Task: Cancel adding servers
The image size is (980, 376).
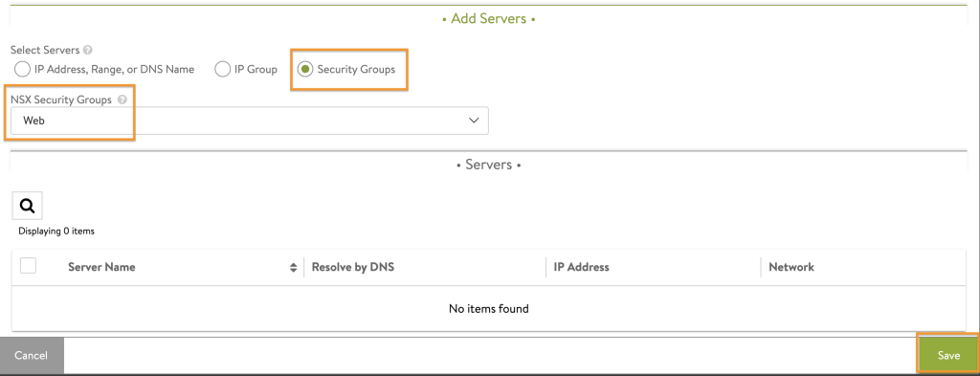Action: [32, 355]
